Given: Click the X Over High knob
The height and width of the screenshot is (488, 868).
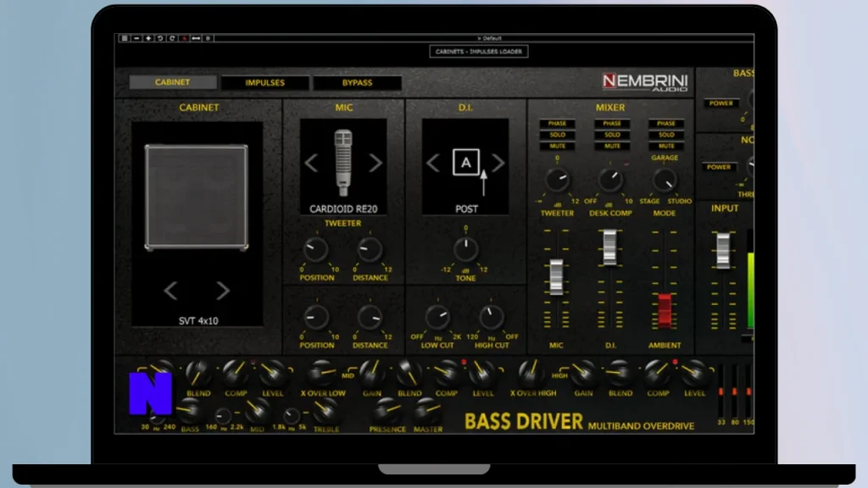Looking at the screenshot, I should (x=531, y=372).
